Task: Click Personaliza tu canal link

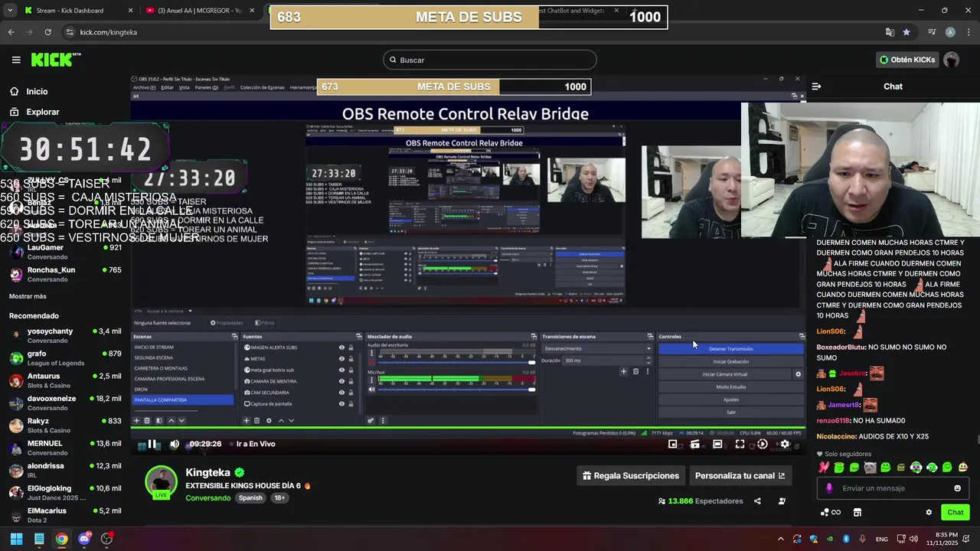Action: (x=740, y=475)
